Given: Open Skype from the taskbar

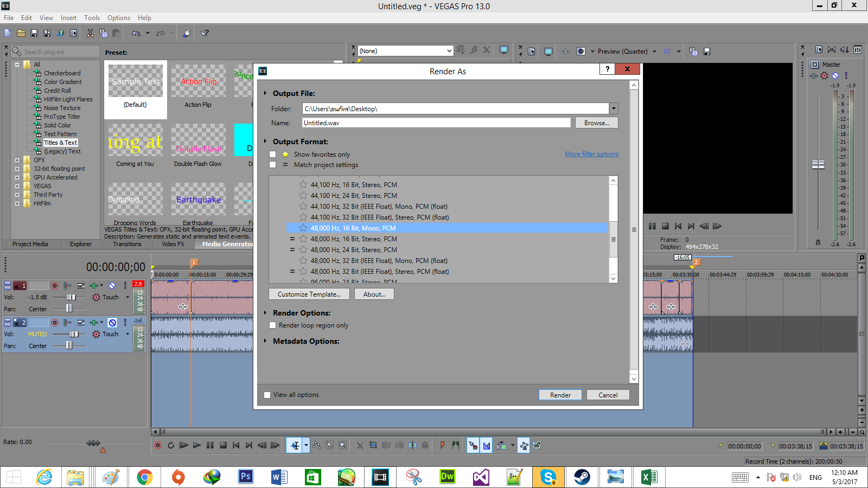Looking at the screenshot, I should tap(548, 477).
